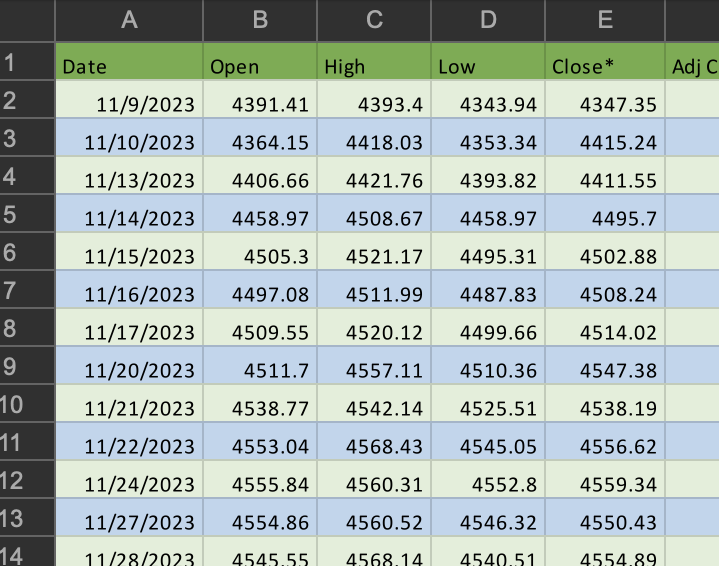Viewport: 719px width, 566px height.
Task: Select row 12 header
Action: pos(27,479)
